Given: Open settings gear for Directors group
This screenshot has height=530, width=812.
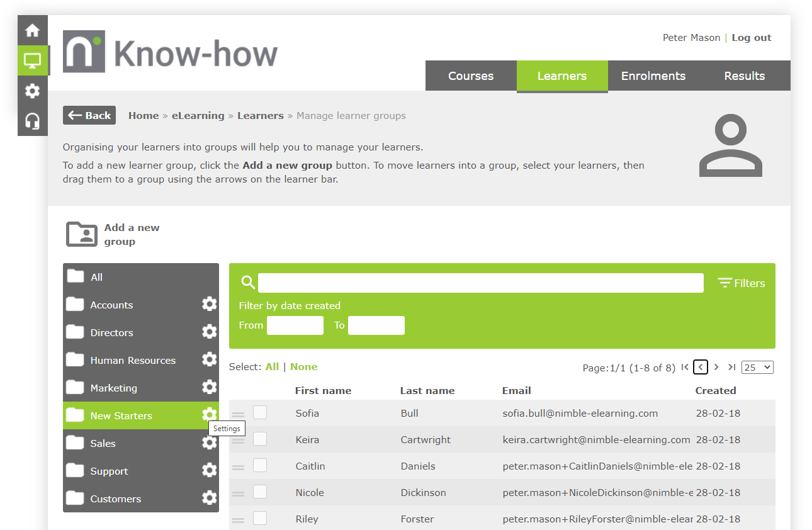Looking at the screenshot, I should [x=209, y=332].
